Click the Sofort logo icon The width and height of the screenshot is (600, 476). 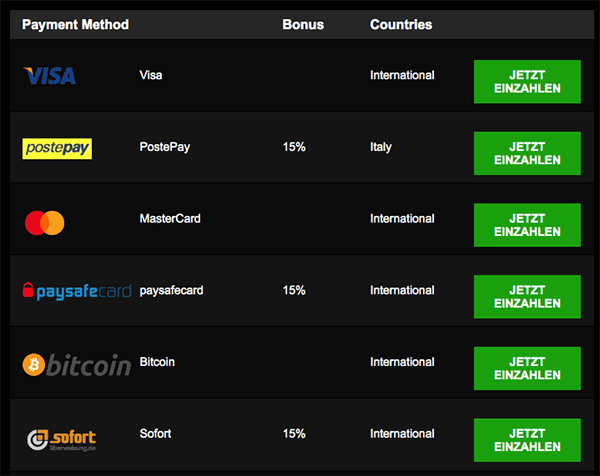coord(62,438)
